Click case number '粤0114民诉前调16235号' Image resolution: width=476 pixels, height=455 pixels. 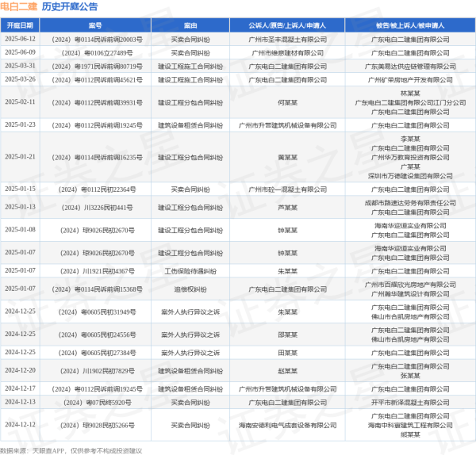[x=109, y=158]
